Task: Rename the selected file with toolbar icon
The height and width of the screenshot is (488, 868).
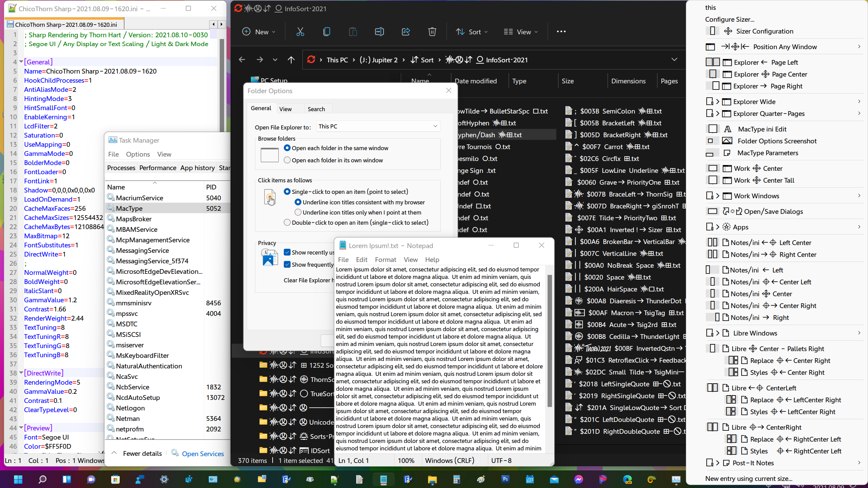Action: click(379, 32)
